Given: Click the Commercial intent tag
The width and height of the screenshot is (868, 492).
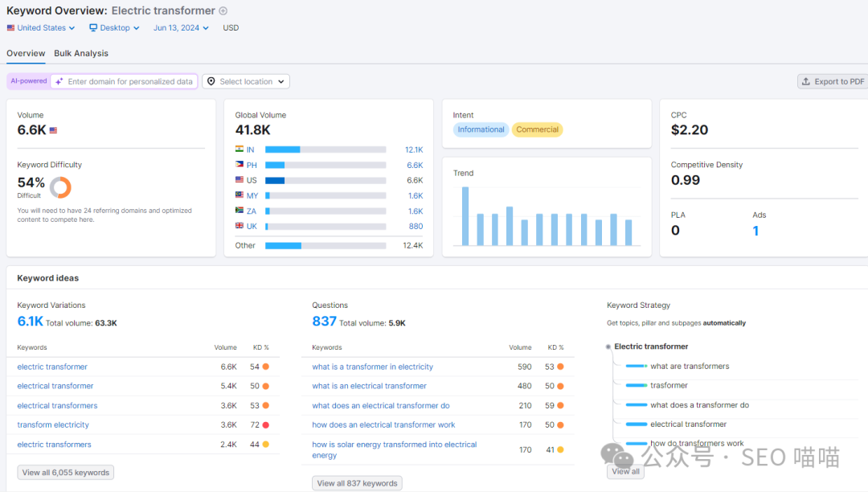Looking at the screenshot, I should coord(537,129).
